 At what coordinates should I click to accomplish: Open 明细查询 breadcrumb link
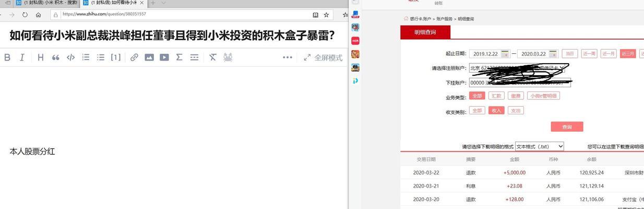coord(466,19)
